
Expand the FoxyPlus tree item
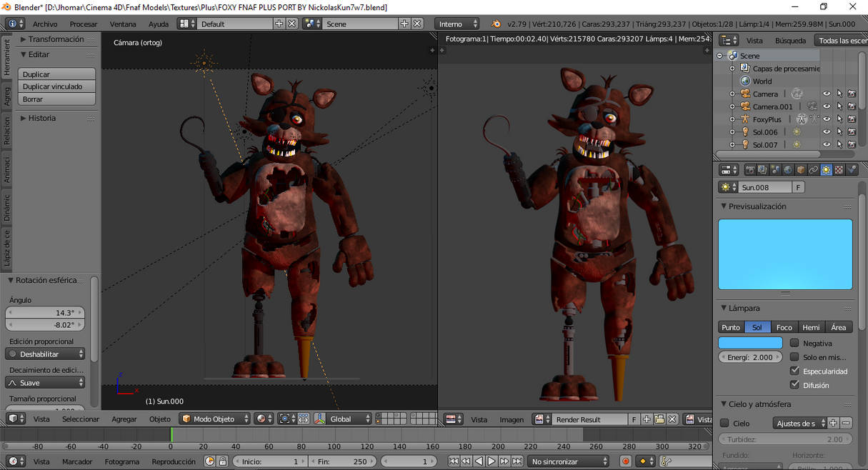[732, 119]
